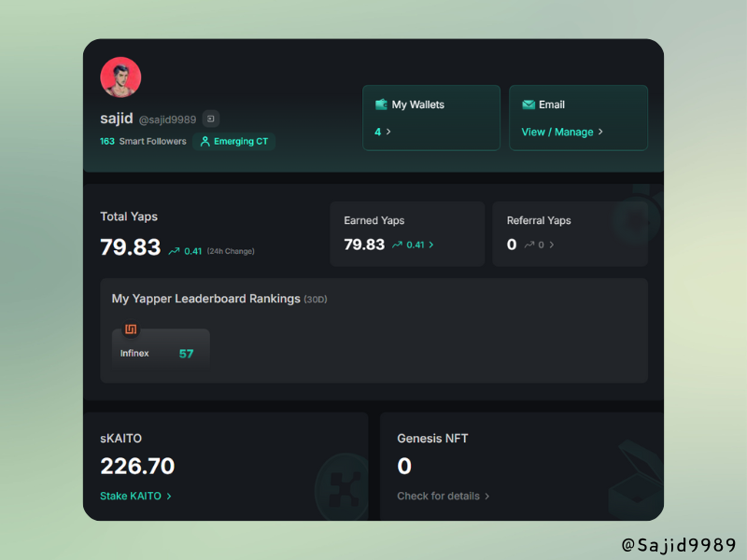Click the logout icon next to @sajid9989

coord(211,119)
